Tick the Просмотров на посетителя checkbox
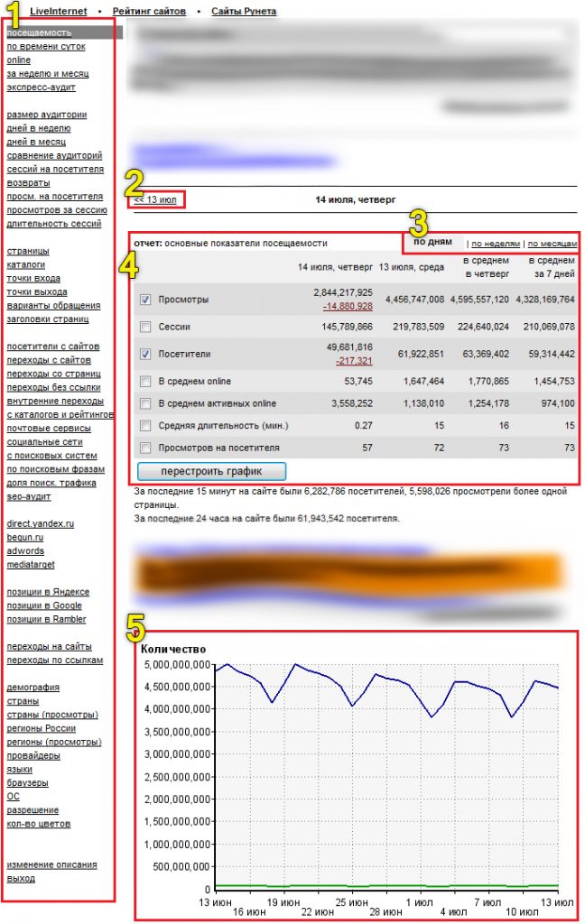The image size is (585, 924). (146, 448)
